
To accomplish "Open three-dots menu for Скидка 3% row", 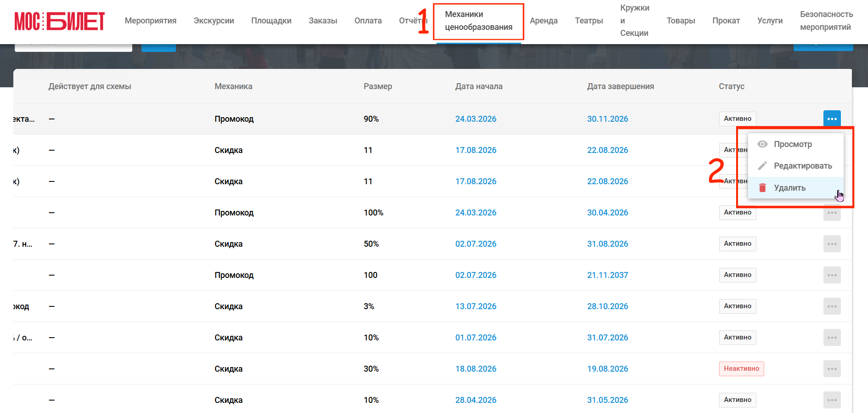I will click(832, 306).
